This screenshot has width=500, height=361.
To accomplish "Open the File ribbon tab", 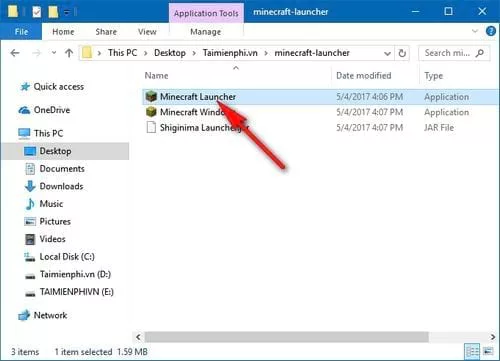I will point(21,32).
